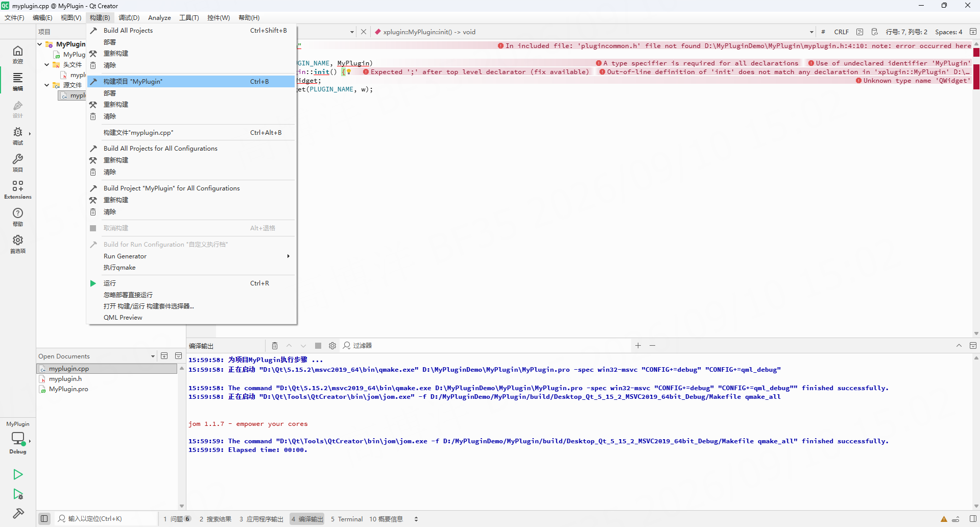The height and width of the screenshot is (527, 980).
Task: Split the editor with the split icon
Action: tap(973, 32)
